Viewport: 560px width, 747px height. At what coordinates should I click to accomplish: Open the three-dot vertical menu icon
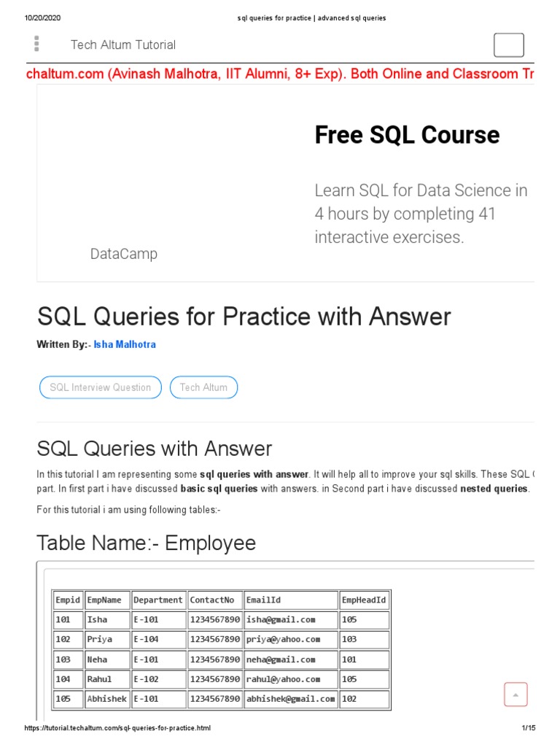[x=36, y=44]
